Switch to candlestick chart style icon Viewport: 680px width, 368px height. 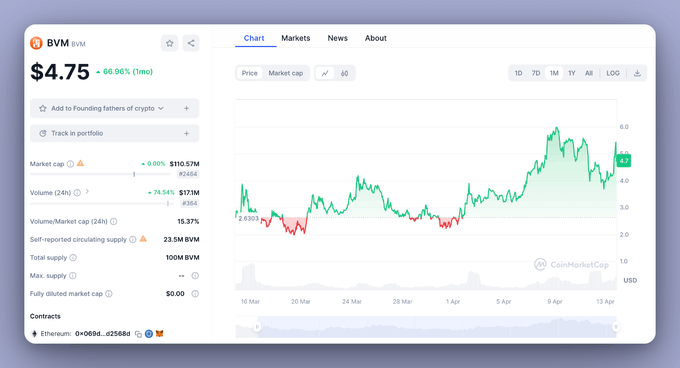click(344, 73)
